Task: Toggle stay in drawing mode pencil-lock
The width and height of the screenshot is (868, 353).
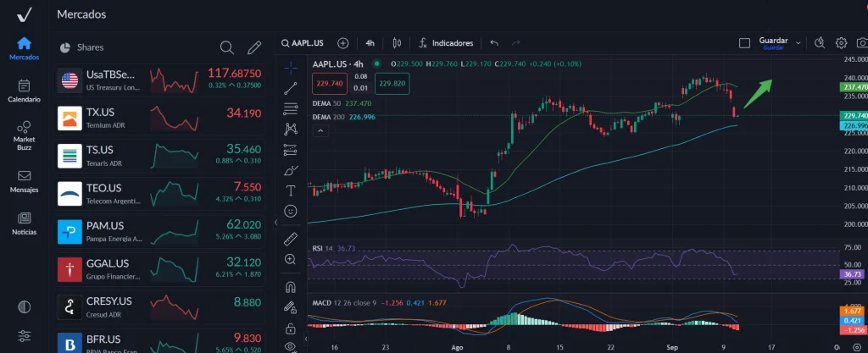Action: coord(291,307)
